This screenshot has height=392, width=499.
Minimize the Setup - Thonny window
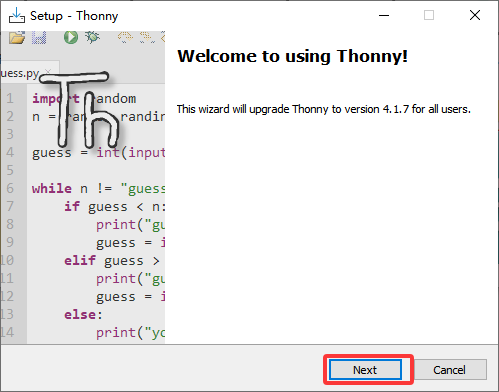coord(384,15)
